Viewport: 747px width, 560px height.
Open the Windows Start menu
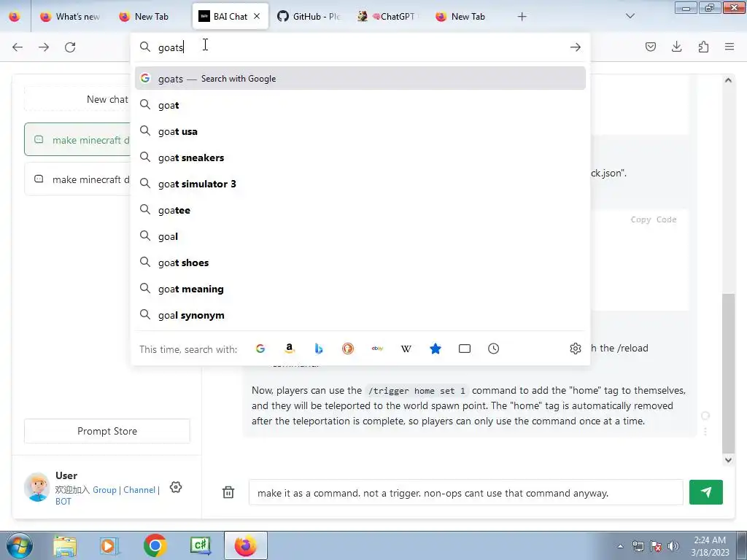click(19, 545)
